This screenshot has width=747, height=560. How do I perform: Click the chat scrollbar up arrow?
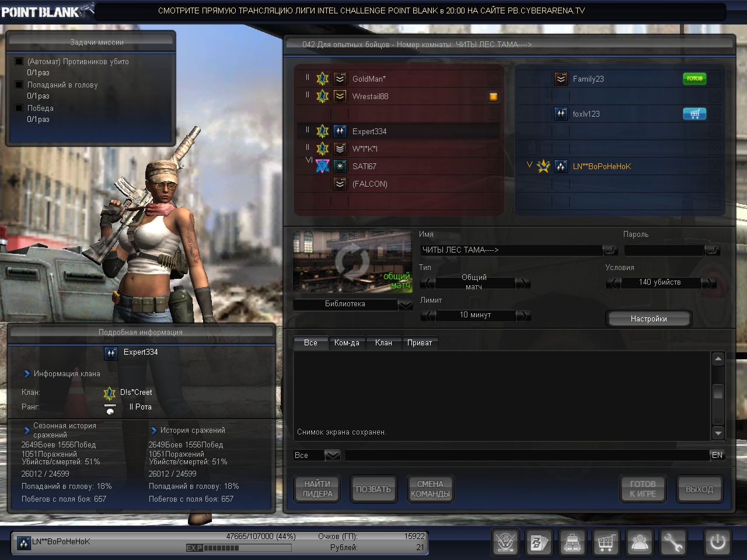718,359
